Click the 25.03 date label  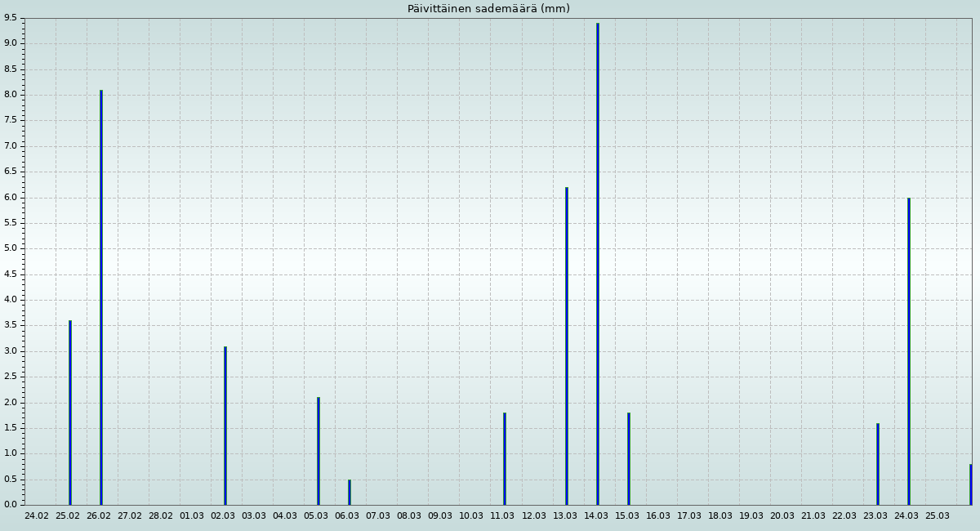[937, 515]
